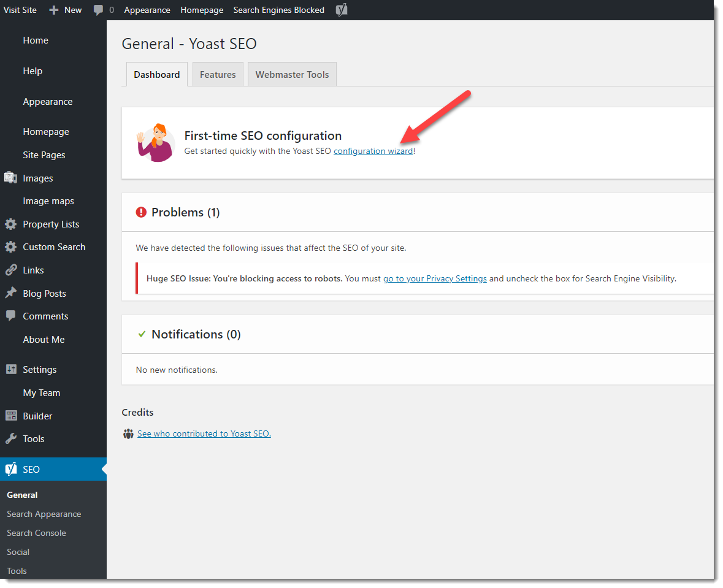The image size is (723, 588).
Task: Click the Custom Search gear icon
Action: [x=10, y=246]
